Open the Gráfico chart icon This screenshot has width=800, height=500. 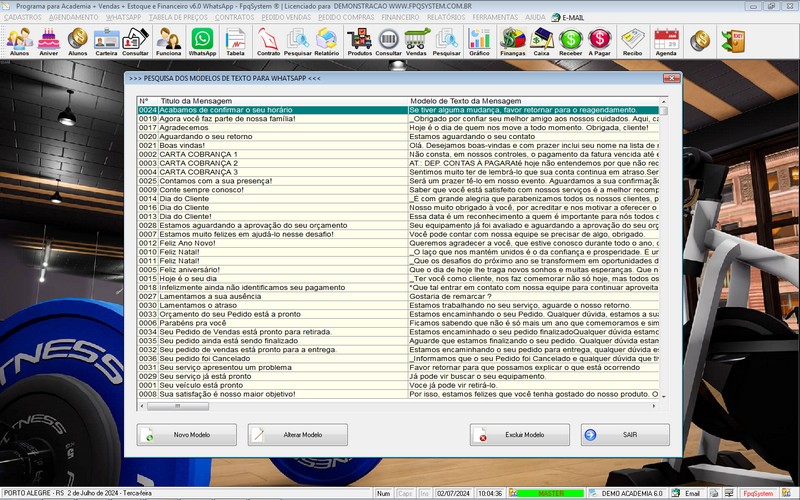(479, 41)
